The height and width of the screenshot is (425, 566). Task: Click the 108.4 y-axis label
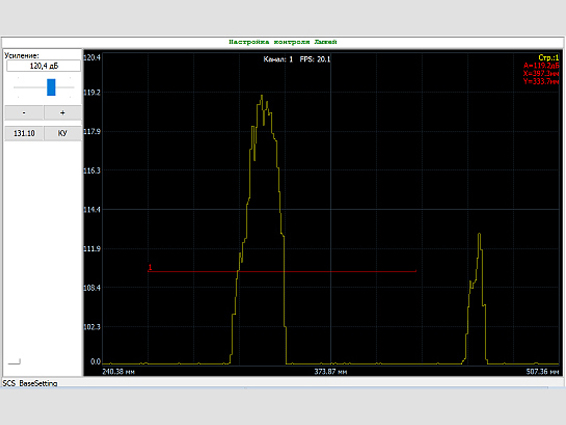point(92,288)
